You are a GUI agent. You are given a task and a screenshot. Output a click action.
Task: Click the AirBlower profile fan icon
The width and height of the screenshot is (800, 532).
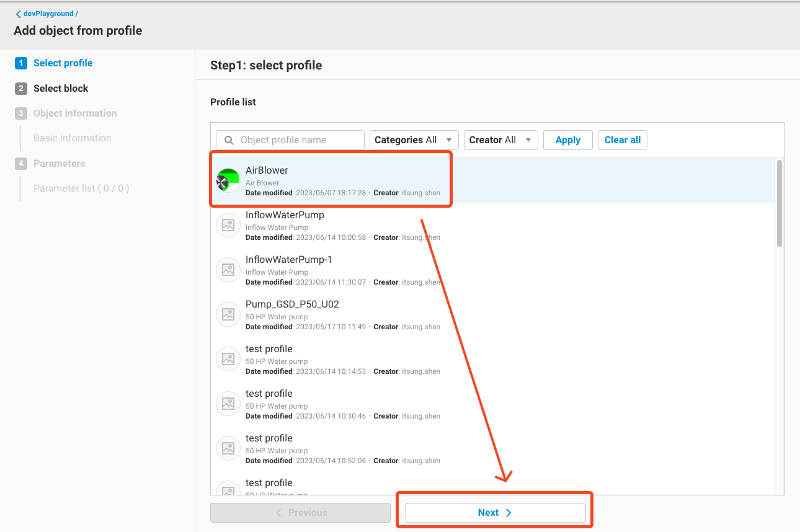(228, 180)
